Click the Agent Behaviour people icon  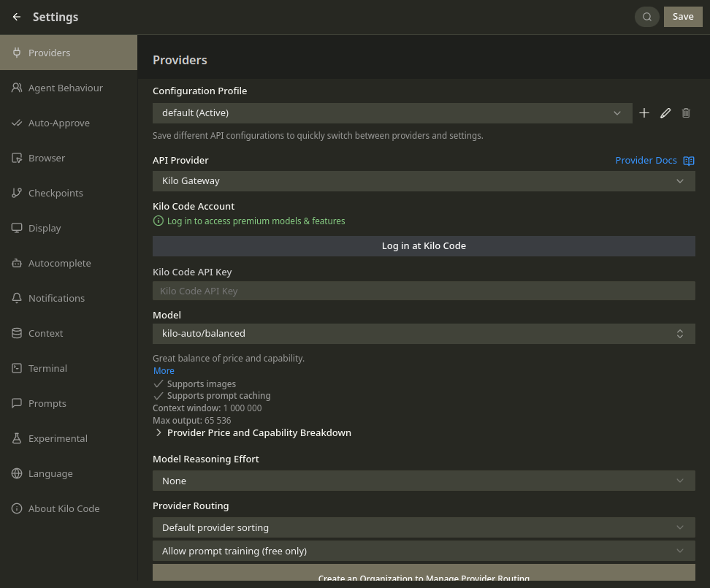tap(17, 88)
